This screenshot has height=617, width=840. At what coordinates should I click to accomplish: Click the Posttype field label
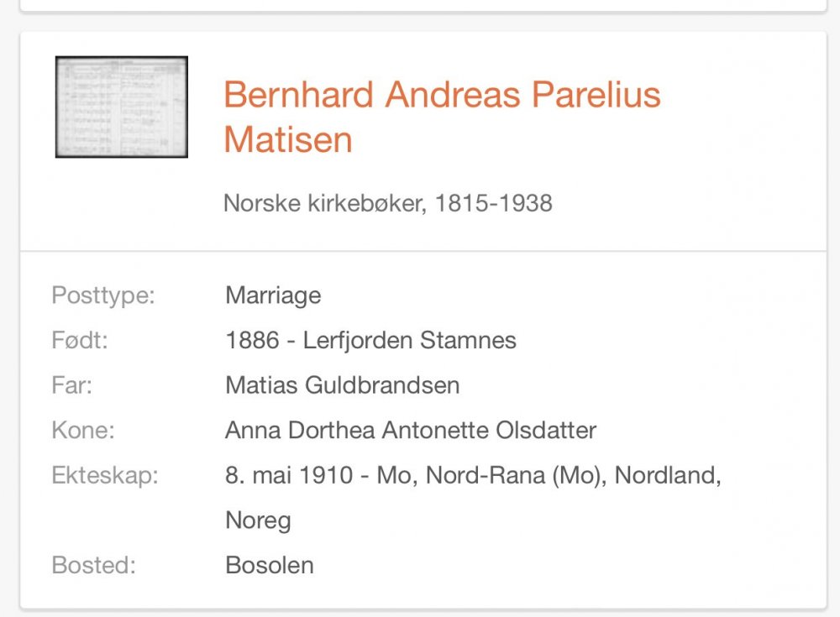[x=103, y=295]
